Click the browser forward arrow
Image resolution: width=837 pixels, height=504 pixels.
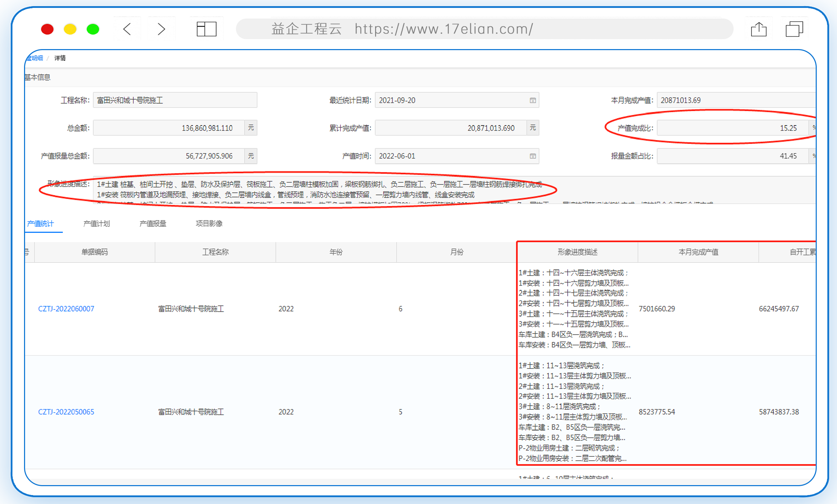[x=161, y=29]
